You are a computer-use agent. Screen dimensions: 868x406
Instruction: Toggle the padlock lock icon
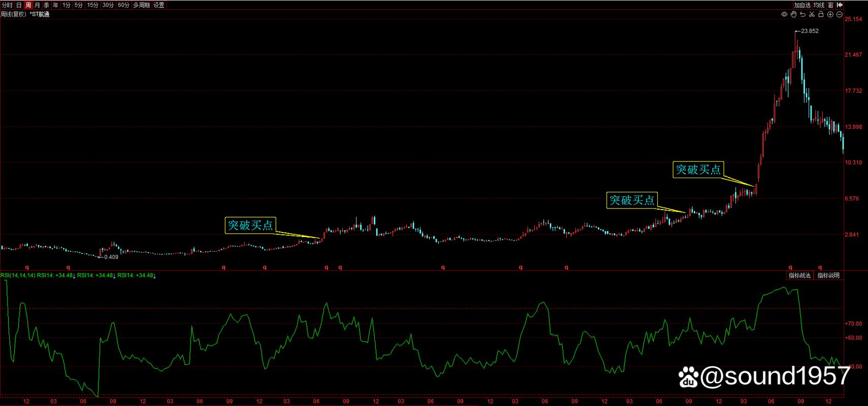[x=821, y=15]
